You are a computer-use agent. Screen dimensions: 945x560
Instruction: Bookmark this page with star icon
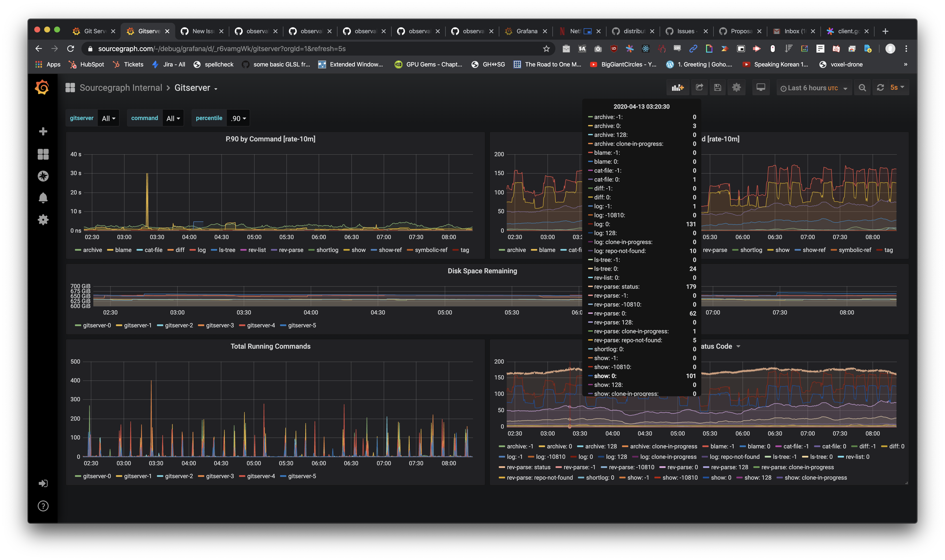tap(546, 49)
